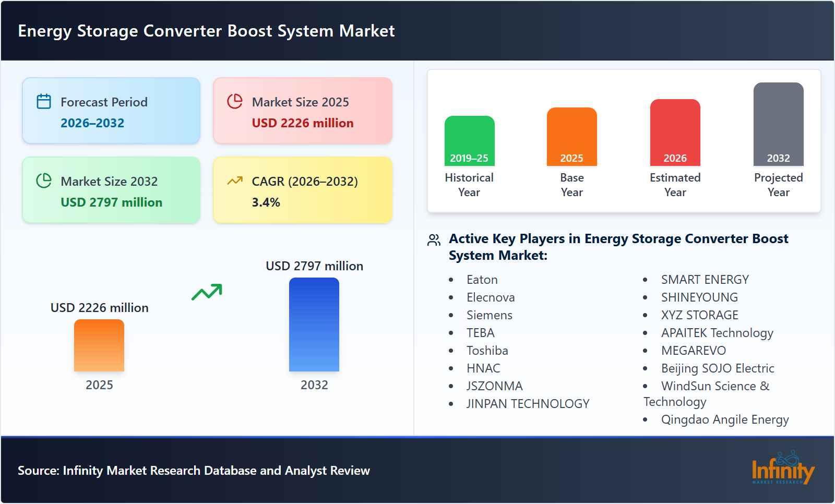Switch to the CAGR (2026–2032) card
835x504 pixels.
tap(303, 190)
